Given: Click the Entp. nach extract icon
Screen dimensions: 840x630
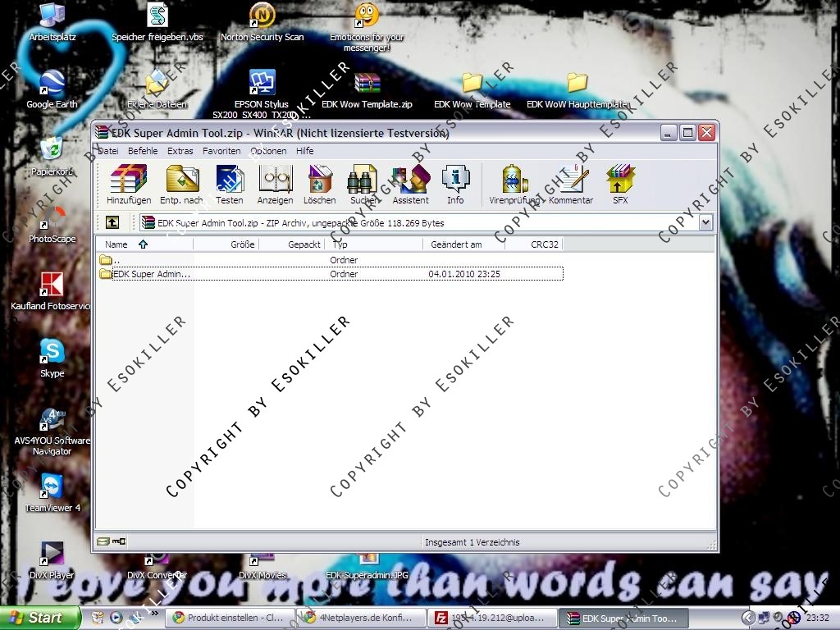Looking at the screenshot, I should coord(181,185).
